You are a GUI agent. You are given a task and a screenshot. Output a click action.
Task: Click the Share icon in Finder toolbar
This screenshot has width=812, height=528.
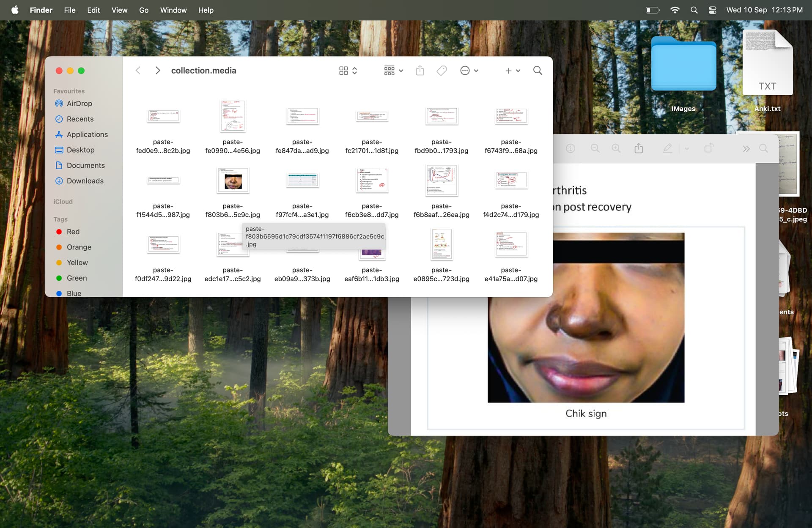(420, 71)
